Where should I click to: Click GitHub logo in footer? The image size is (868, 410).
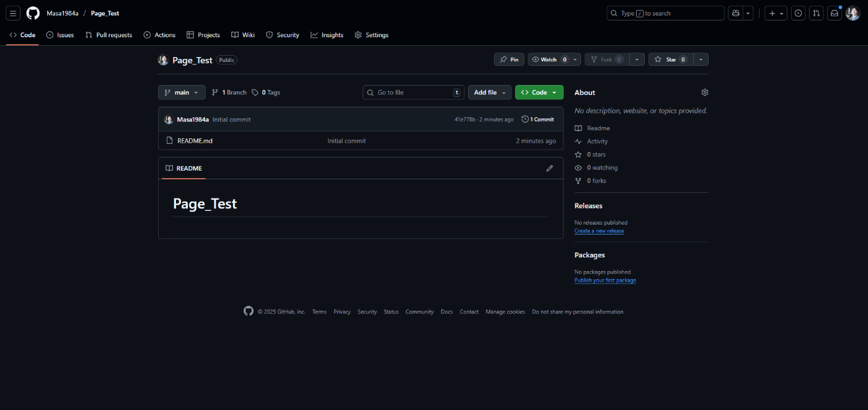pos(249,311)
